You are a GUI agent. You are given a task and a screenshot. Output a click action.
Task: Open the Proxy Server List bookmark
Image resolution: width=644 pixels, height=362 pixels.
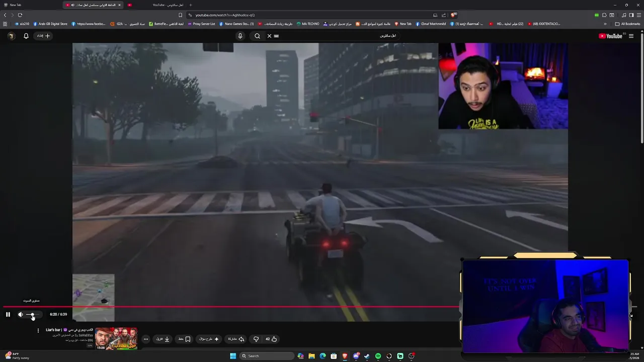[x=201, y=24]
